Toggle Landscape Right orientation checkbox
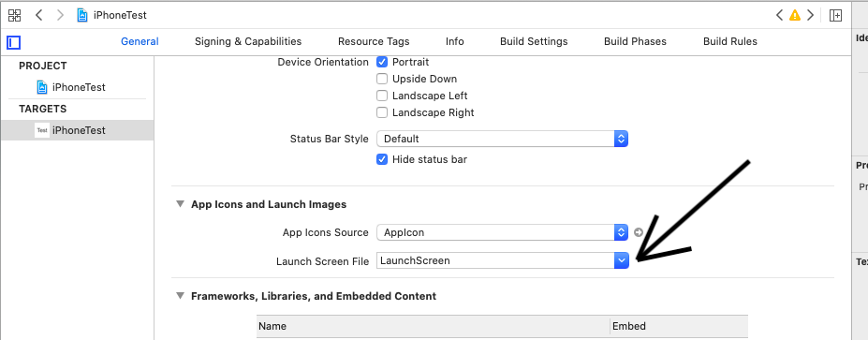The width and height of the screenshot is (868, 340). (x=382, y=112)
